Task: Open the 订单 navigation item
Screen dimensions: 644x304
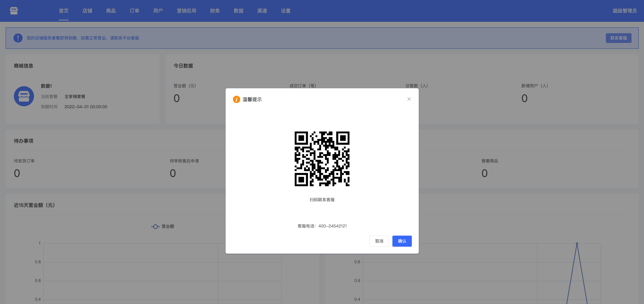Action: [x=135, y=11]
